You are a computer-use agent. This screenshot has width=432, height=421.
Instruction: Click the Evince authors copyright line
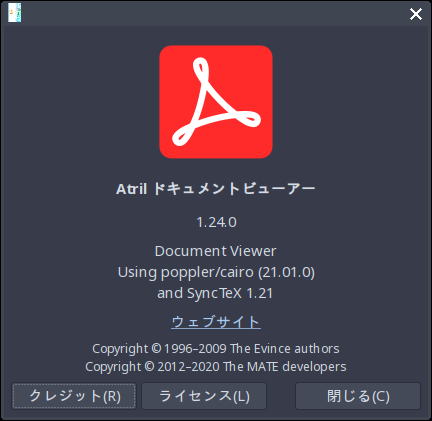pyautogui.click(x=216, y=349)
